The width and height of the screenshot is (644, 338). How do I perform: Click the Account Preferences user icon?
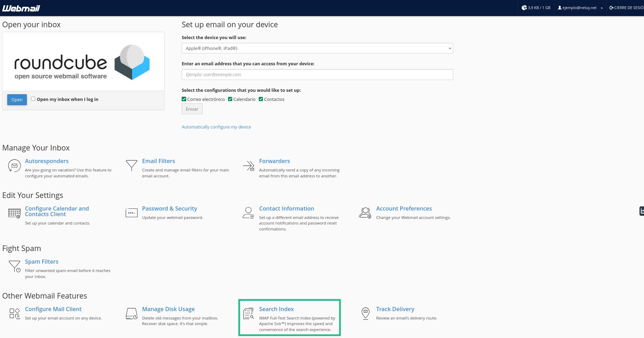(x=365, y=213)
